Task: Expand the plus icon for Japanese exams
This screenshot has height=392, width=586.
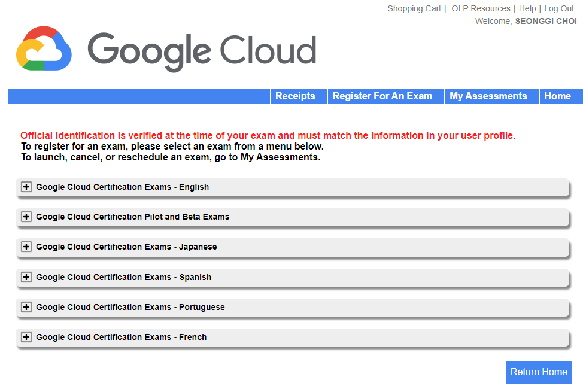Action: 26,247
